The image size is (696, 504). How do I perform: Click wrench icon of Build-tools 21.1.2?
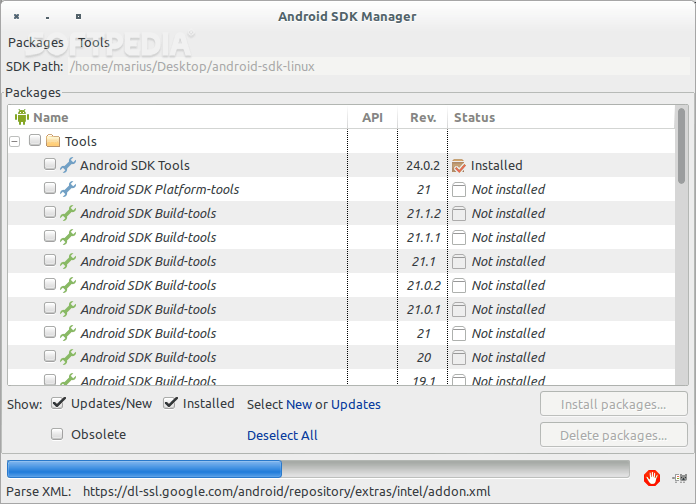tap(68, 213)
